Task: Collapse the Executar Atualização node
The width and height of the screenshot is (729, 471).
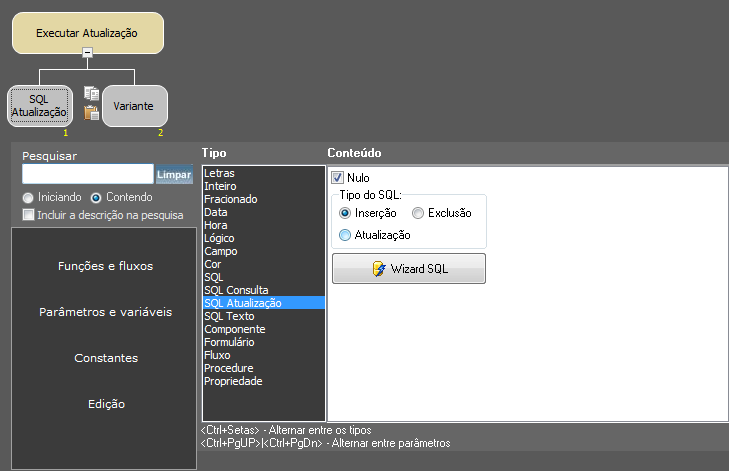Action: click(x=88, y=53)
